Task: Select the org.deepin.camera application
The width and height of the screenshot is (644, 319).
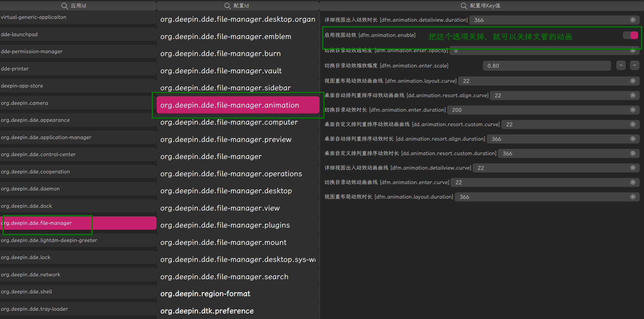Action: click(x=78, y=103)
